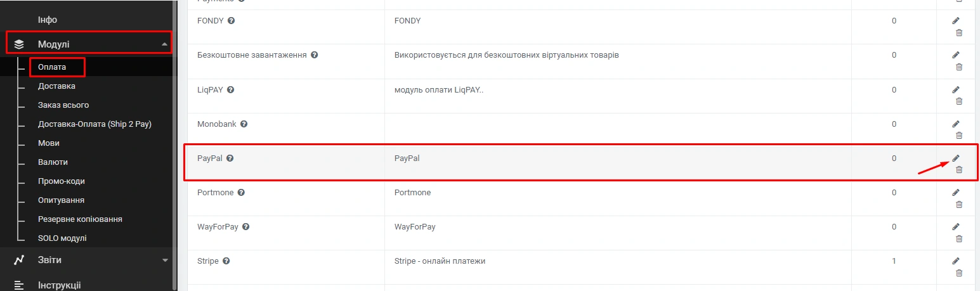This screenshot has height=291, width=980.
Task: Click the Модулі layers icon
Action: [19, 44]
